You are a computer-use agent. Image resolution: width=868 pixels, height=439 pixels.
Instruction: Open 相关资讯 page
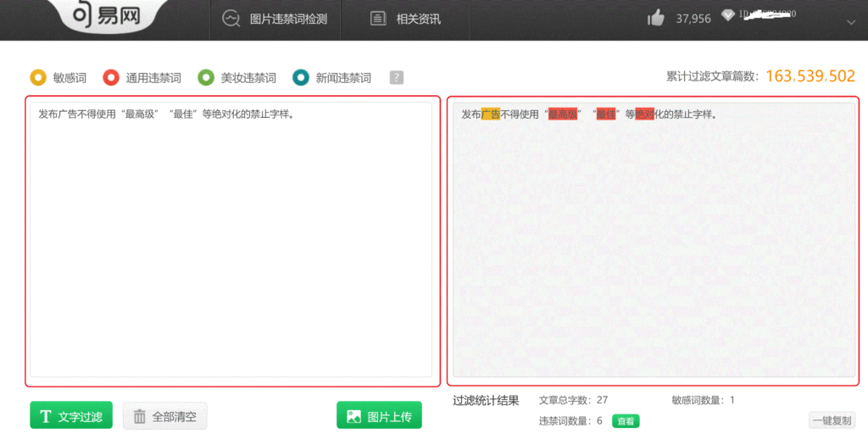pyautogui.click(x=404, y=19)
